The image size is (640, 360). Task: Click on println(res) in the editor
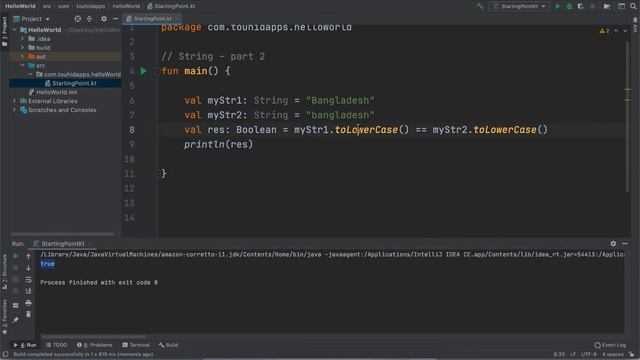coord(218,144)
